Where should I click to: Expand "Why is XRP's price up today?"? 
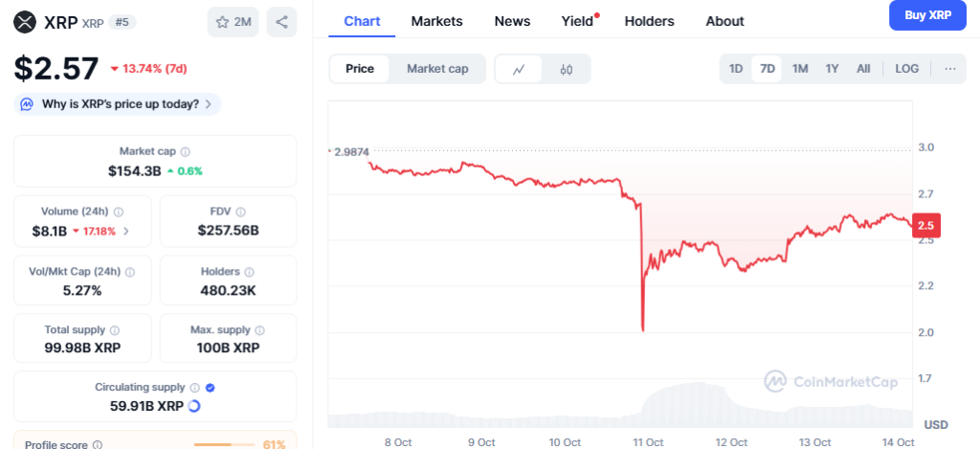click(118, 104)
